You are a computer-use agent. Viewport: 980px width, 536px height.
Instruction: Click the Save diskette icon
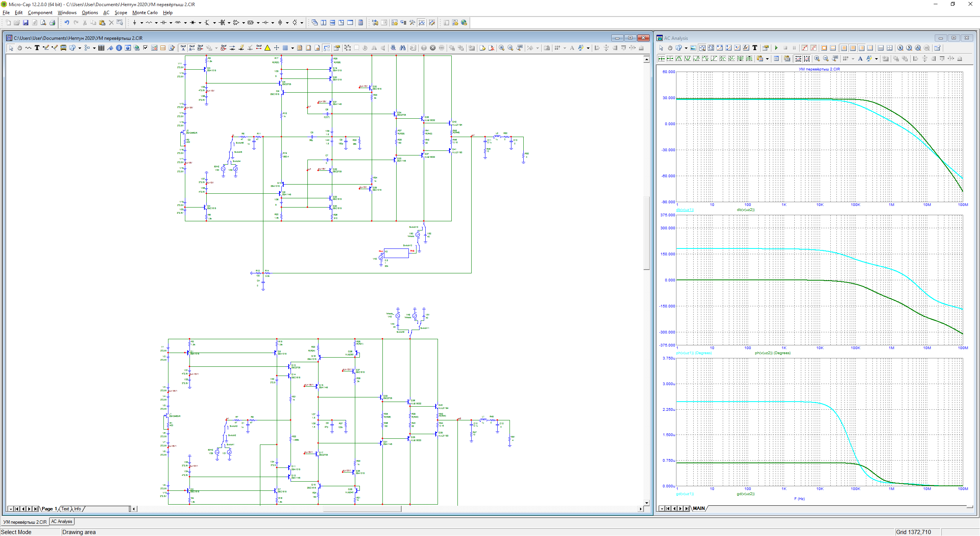pyautogui.click(x=26, y=23)
